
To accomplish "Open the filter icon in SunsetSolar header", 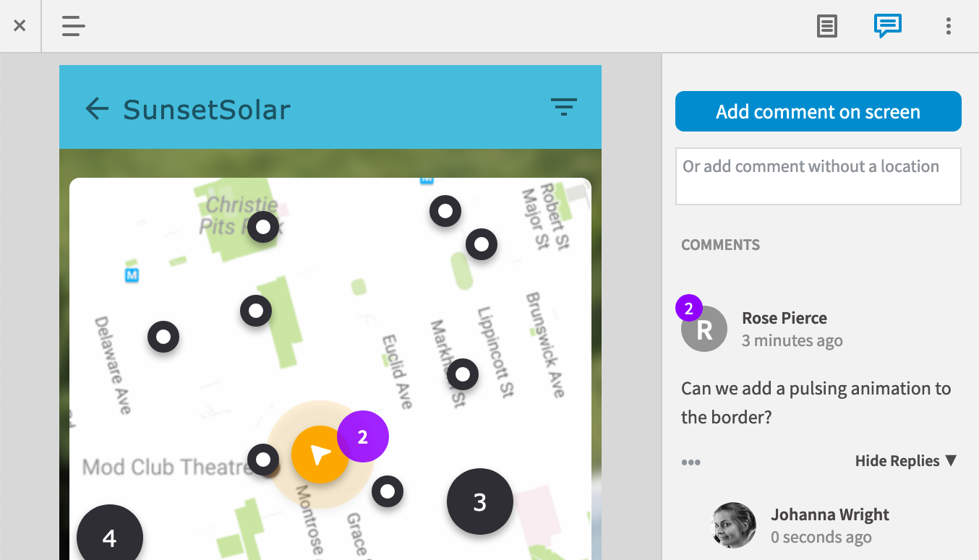I will click(564, 107).
